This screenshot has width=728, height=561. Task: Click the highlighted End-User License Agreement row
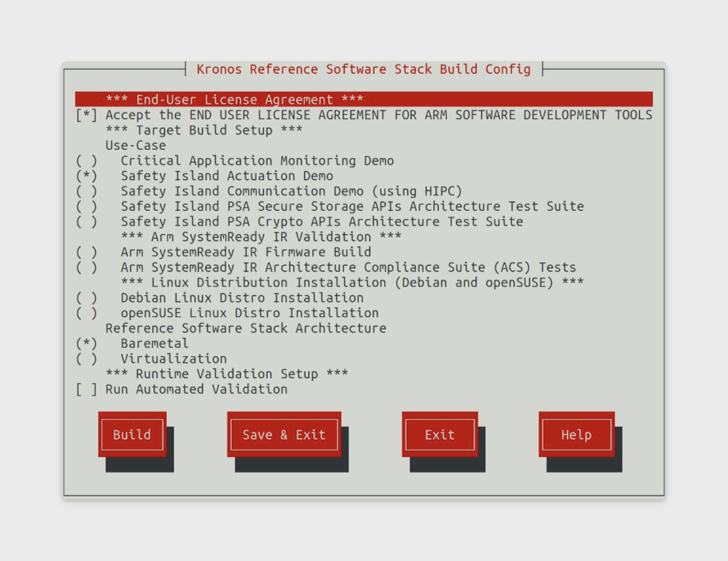tap(364, 99)
